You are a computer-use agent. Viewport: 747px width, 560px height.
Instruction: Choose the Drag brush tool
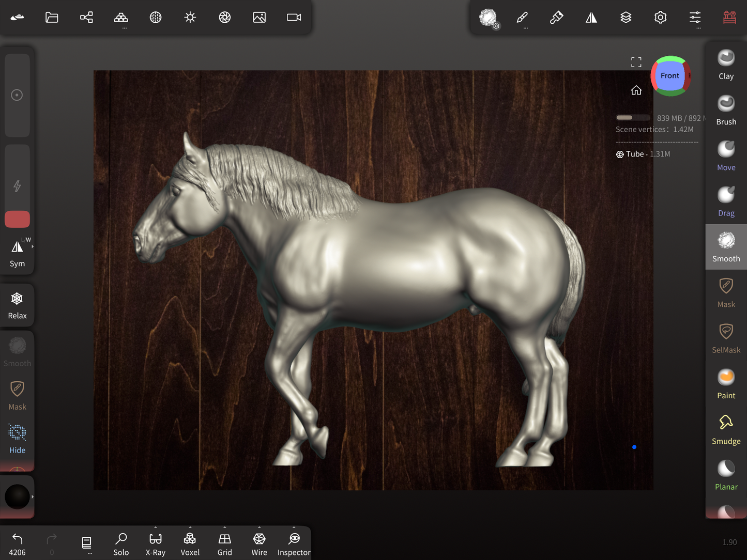[x=726, y=201]
